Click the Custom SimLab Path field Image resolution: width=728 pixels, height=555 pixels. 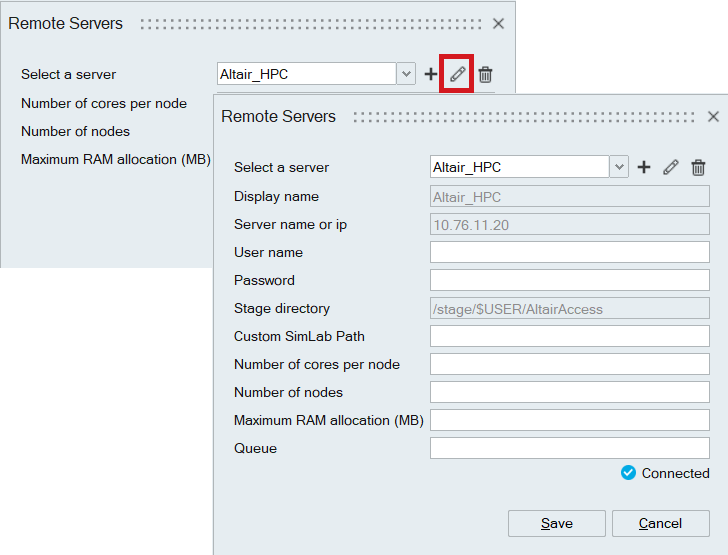(569, 336)
